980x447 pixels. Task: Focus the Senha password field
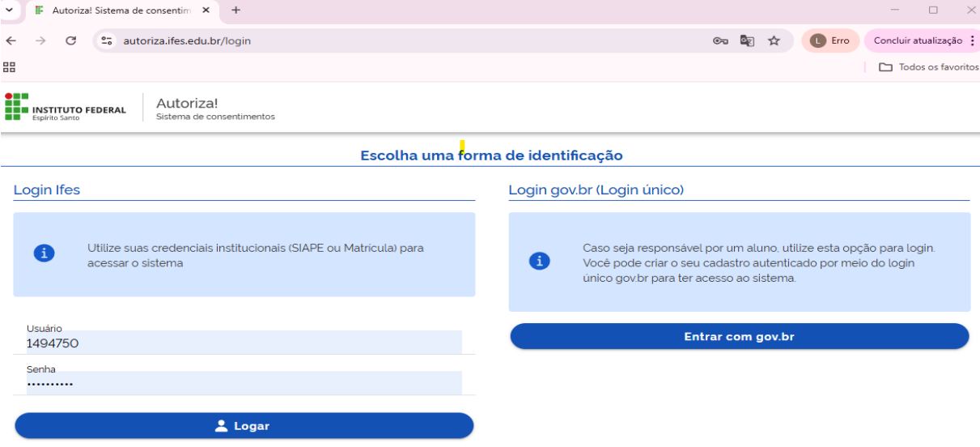click(243, 383)
